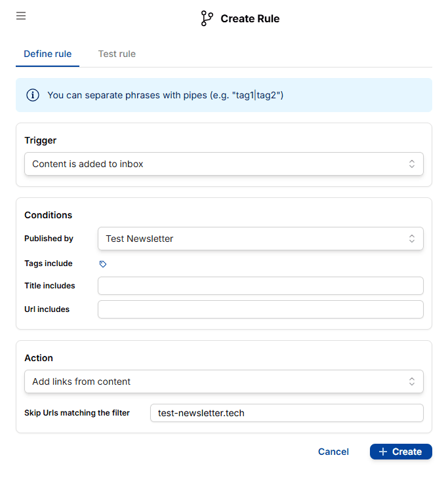
Task: Click the Conditions section heading
Action: point(49,215)
